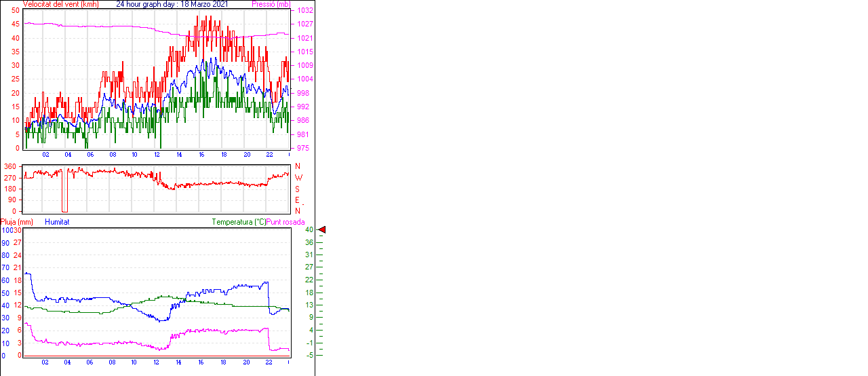868x376 pixels.
Task: Click the 'S' compass letter on direction chart
Action: (x=298, y=189)
